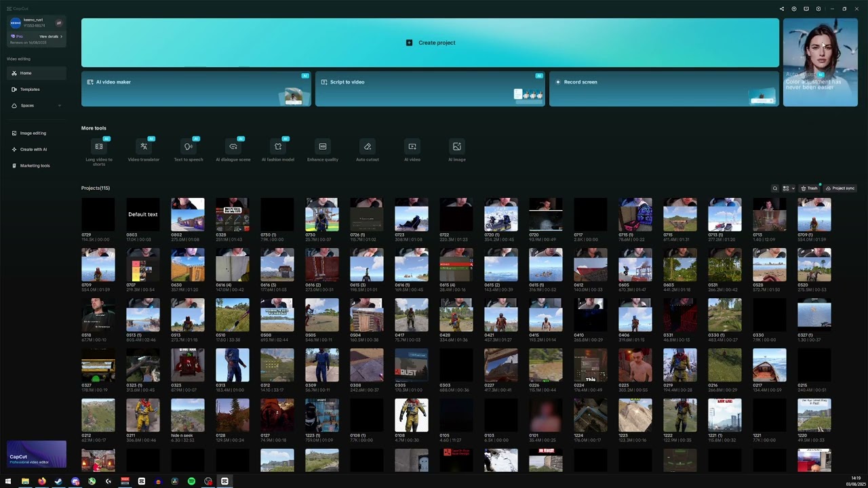Viewport: 868px width, 488px height.
Task: Open project 1220 thumbnail
Action: point(814,415)
